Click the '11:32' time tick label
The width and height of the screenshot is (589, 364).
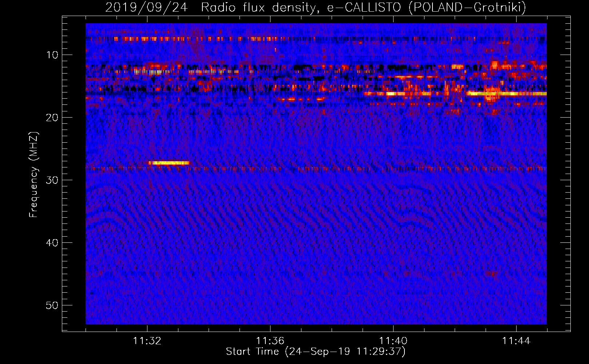147,341
